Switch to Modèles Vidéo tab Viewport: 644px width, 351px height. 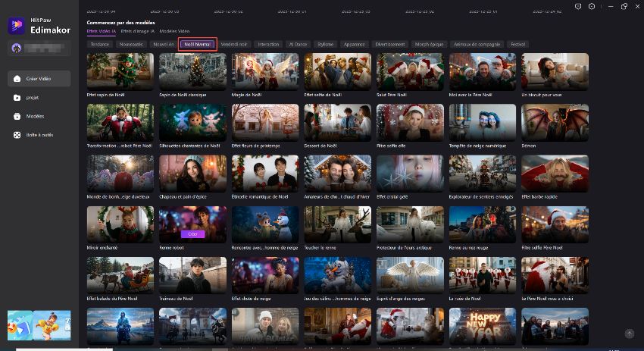click(174, 31)
